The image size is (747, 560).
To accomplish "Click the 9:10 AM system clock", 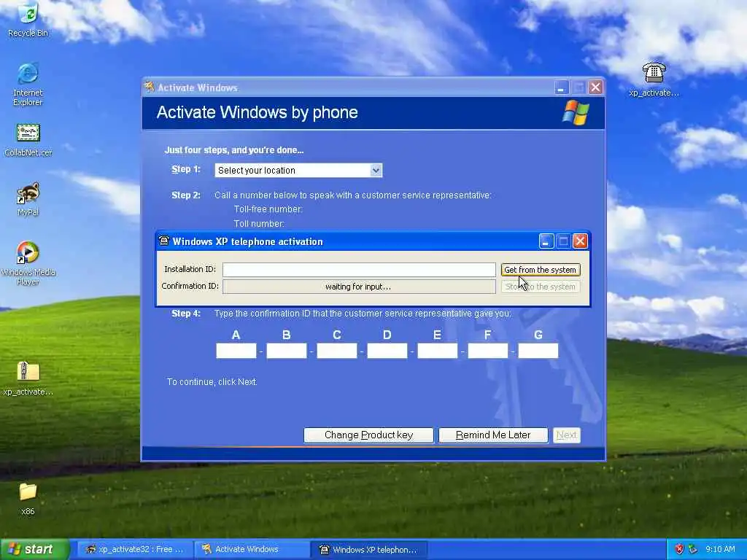I will click(720, 549).
